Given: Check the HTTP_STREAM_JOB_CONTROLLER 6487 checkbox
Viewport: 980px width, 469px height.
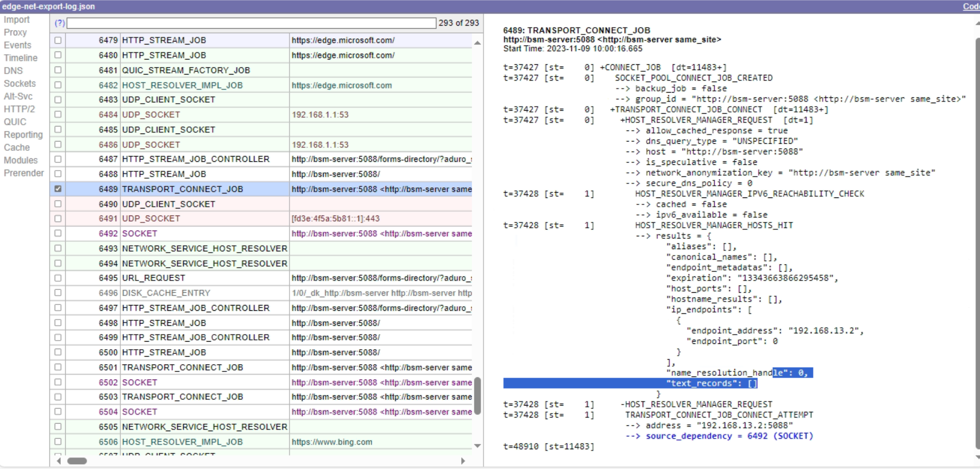Looking at the screenshot, I should pos(58,159).
